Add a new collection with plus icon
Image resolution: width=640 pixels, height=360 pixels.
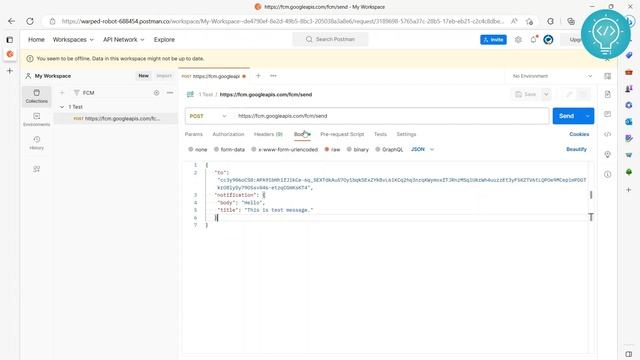click(62, 93)
